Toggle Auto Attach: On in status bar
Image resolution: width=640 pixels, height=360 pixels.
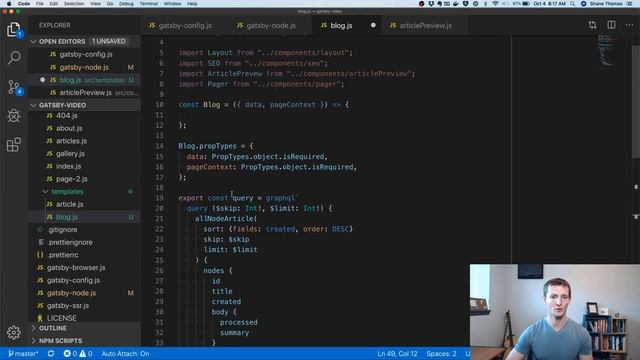125,353
